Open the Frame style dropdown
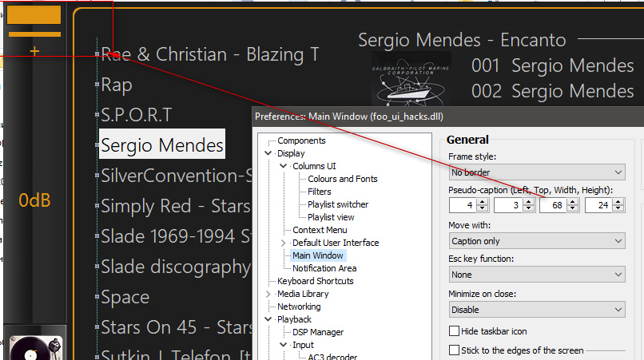 click(x=536, y=172)
